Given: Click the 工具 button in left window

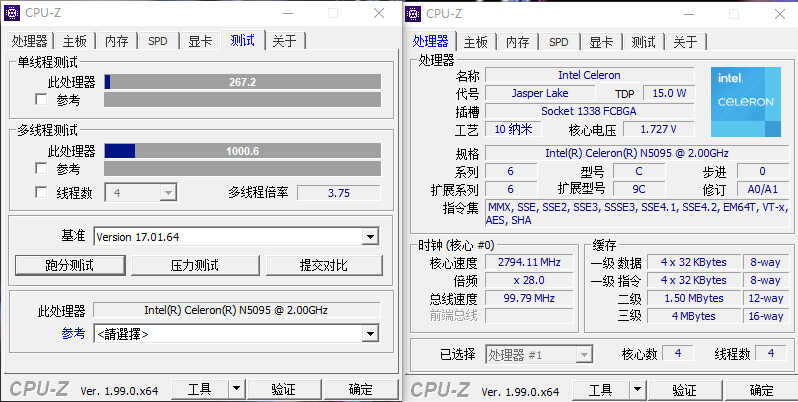Looking at the screenshot, I should tap(200, 389).
